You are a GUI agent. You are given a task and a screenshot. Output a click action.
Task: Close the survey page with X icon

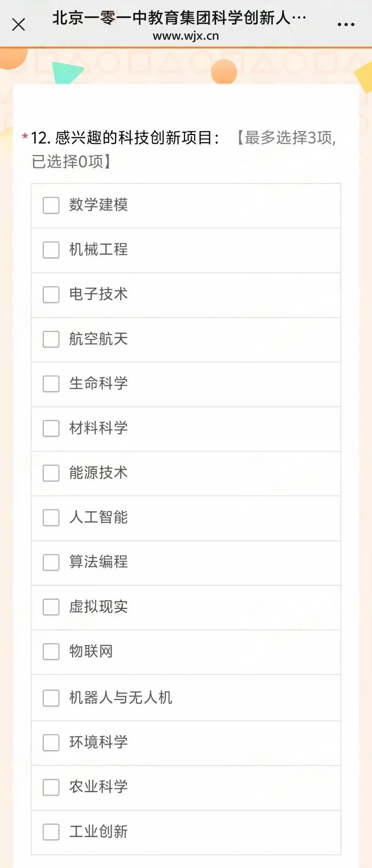point(19,25)
